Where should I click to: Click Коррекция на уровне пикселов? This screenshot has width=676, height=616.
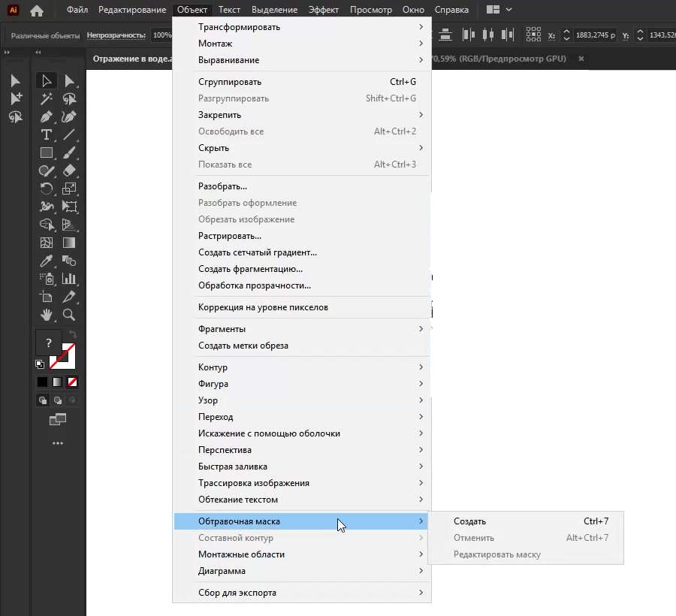click(302, 307)
